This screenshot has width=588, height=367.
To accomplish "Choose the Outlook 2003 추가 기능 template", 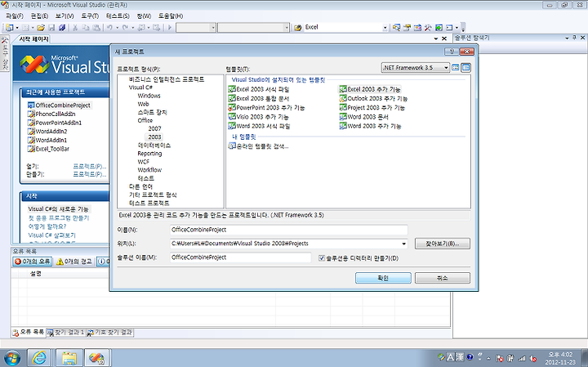I will [373, 98].
